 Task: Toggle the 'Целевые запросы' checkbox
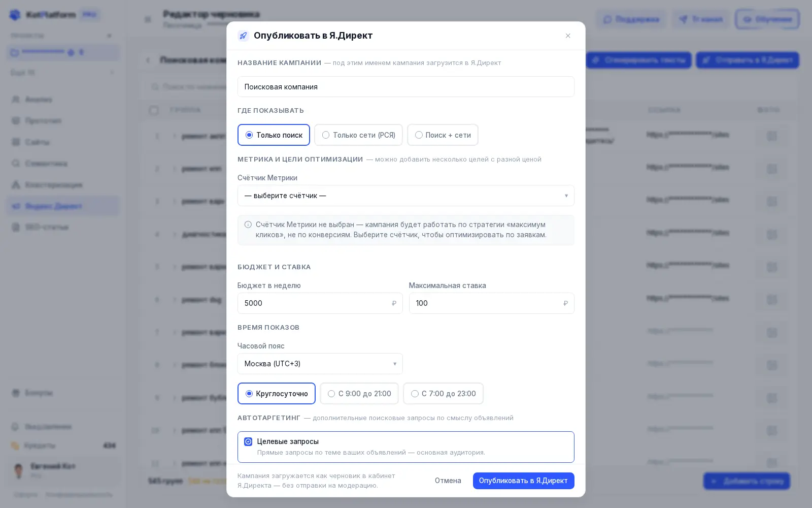click(x=248, y=441)
